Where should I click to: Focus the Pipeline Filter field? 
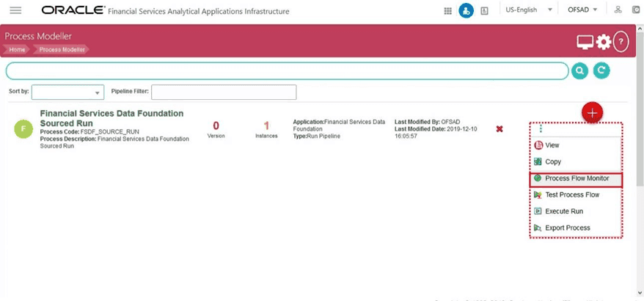(224, 92)
